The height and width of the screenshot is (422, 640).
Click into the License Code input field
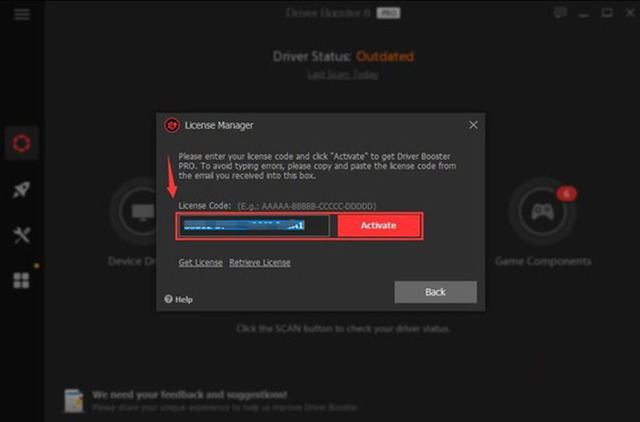253,226
